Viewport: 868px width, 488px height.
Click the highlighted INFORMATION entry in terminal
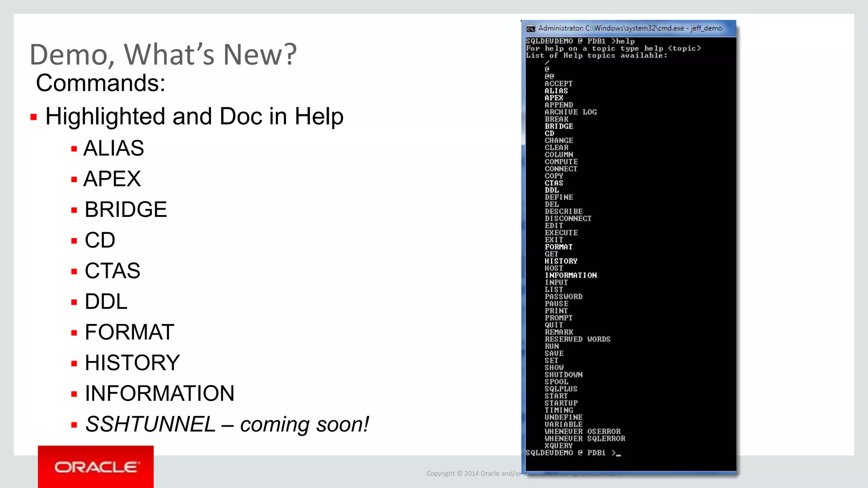[x=570, y=275]
